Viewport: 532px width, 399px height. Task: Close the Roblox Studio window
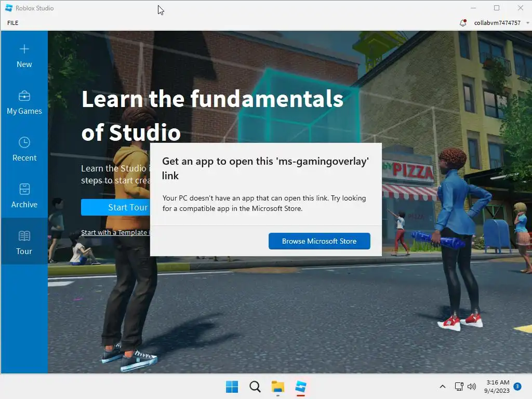(x=521, y=8)
